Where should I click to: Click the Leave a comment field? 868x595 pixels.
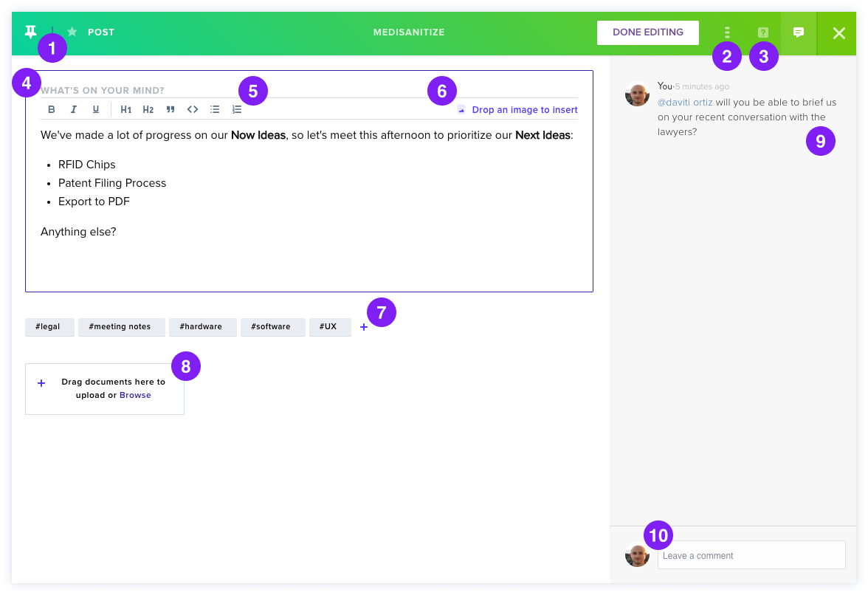[x=751, y=555]
